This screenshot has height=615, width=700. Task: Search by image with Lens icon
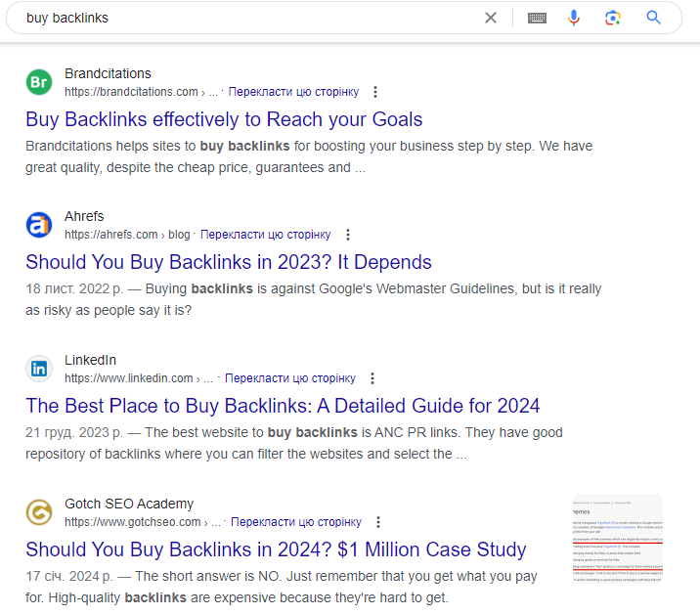coord(613,18)
